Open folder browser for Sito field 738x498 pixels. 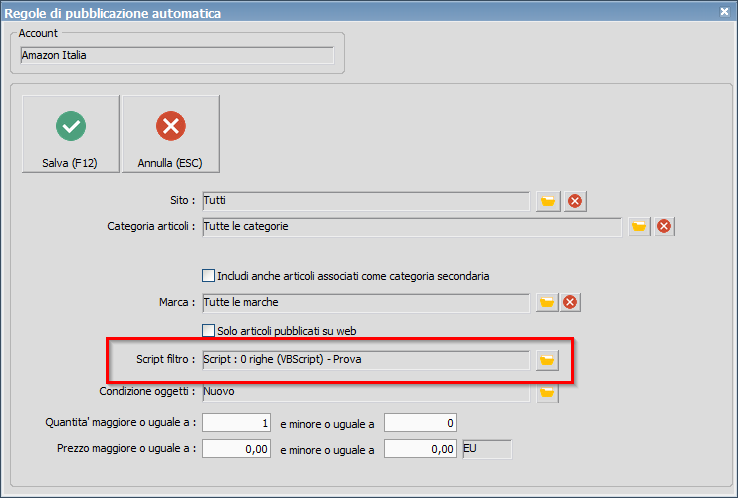(548, 201)
